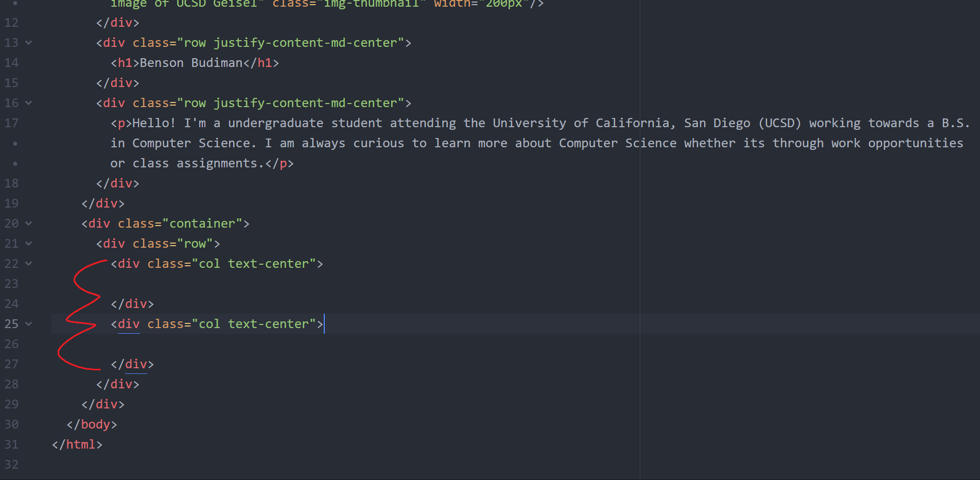Click the closing div on line 24

[x=132, y=304]
